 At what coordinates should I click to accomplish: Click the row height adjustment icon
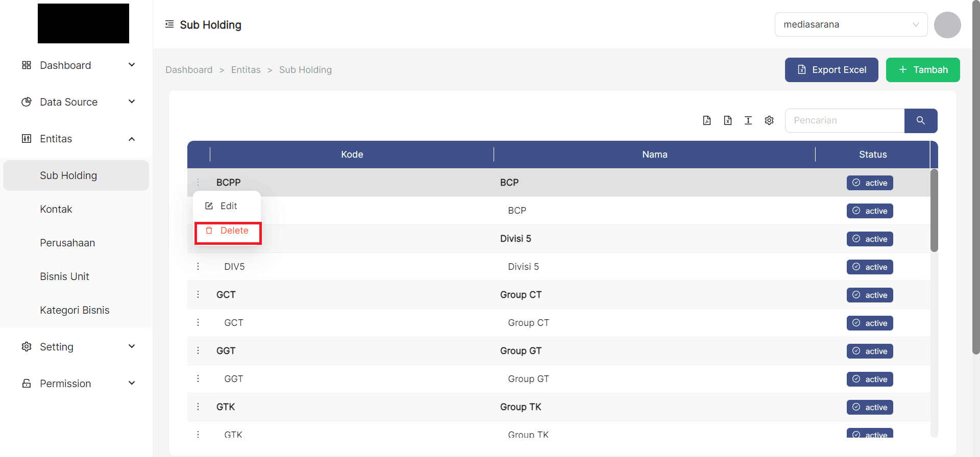point(748,120)
